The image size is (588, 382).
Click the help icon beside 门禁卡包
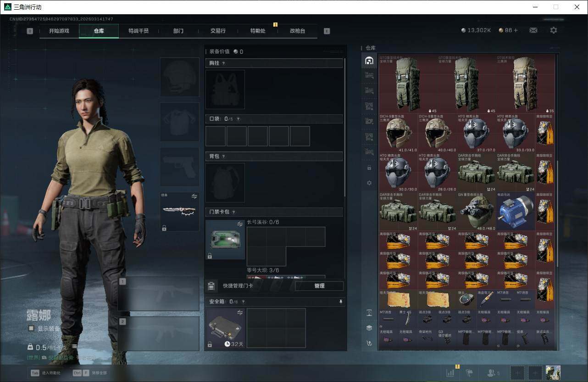click(234, 212)
